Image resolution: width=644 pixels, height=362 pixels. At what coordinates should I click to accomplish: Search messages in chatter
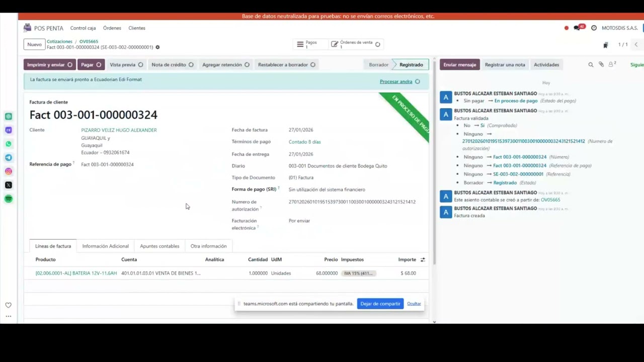(x=591, y=65)
